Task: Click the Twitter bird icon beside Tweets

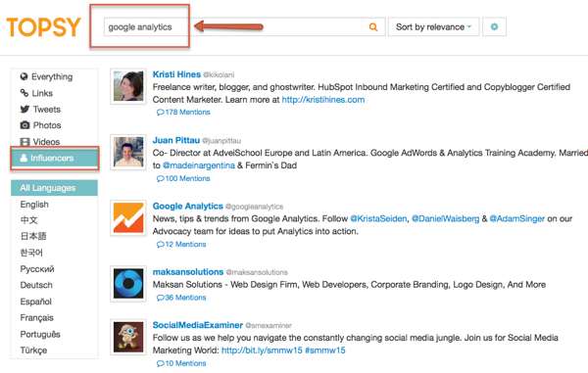Action: tap(24, 109)
